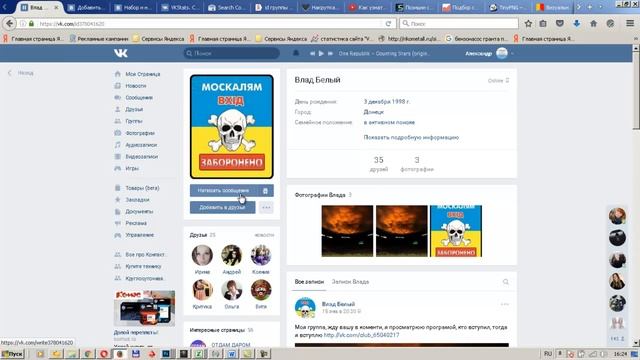Skip to next track in header player
This screenshot has width=640, height=360.
click(x=330, y=53)
